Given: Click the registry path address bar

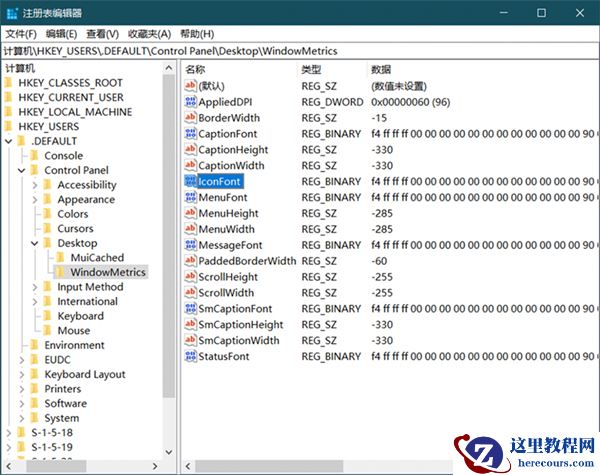Looking at the screenshot, I should coord(300,51).
